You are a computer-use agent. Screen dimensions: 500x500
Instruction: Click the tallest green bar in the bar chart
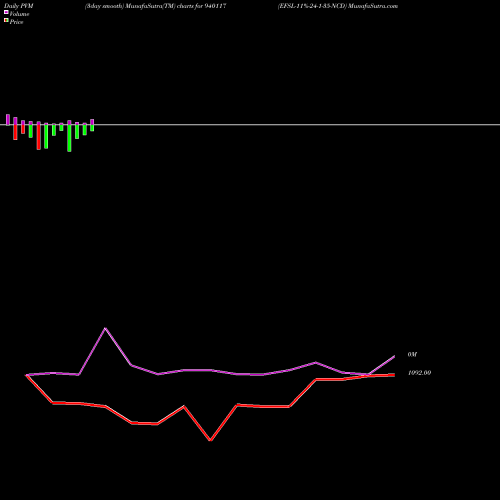(x=69, y=138)
